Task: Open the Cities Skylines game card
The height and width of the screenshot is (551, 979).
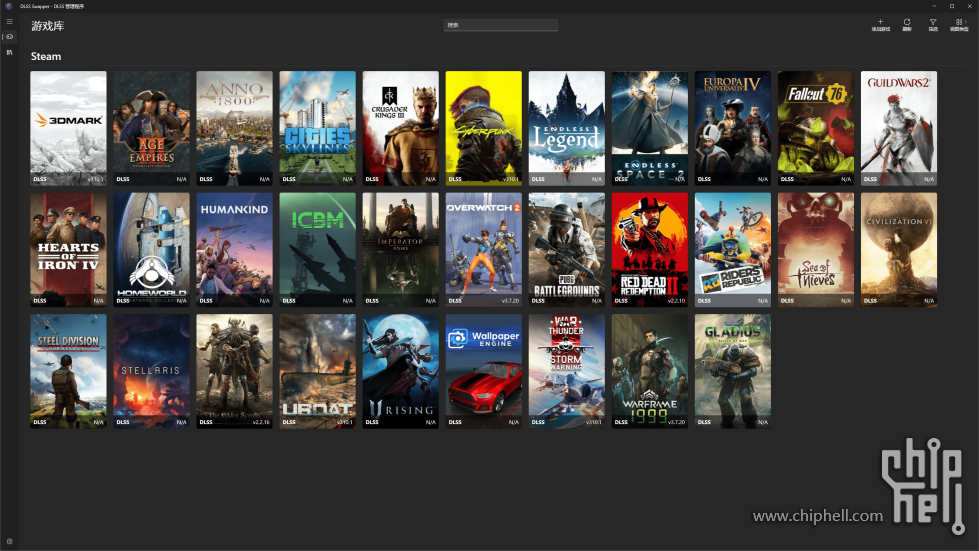Action: tap(317, 128)
